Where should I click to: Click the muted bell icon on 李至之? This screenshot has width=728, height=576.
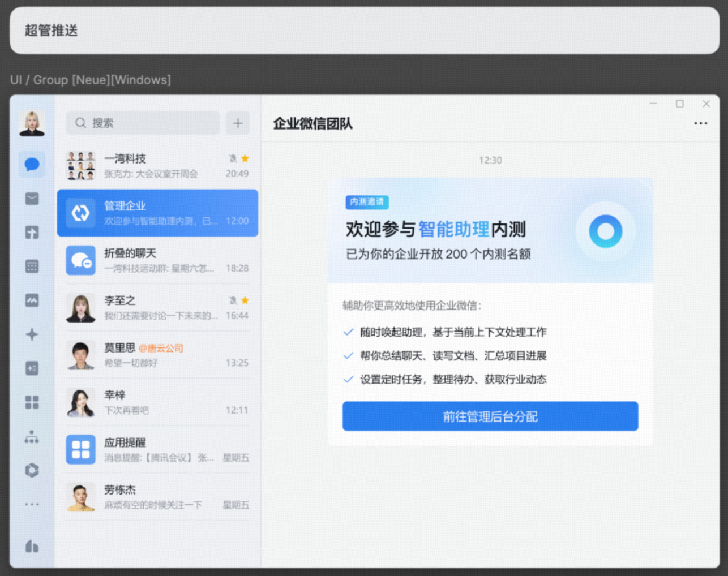pos(233,300)
